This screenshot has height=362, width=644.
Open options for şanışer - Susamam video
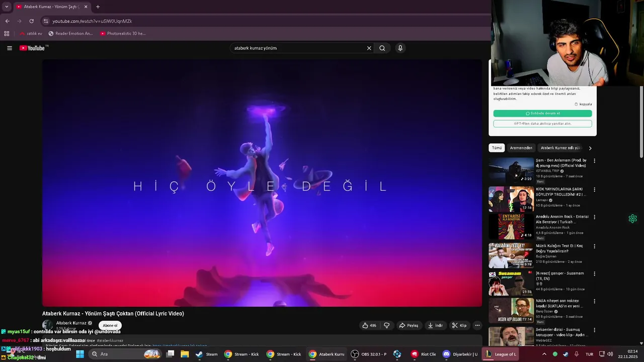pyautogui.click(x=594, y=274)
